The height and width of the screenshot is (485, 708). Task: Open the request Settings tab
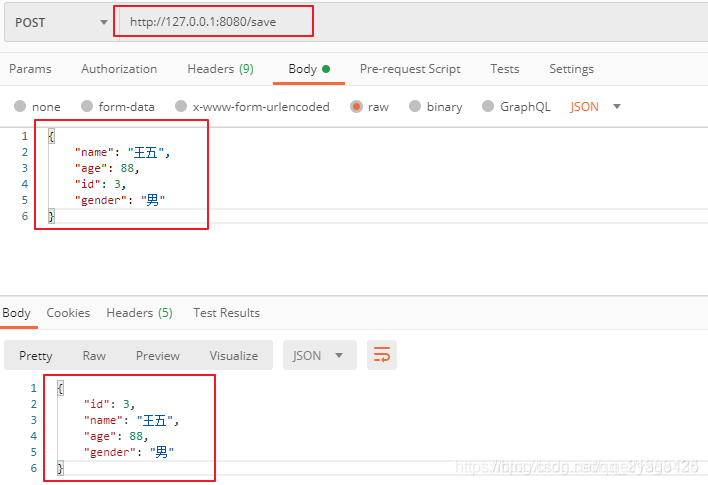tap(571, 69)
